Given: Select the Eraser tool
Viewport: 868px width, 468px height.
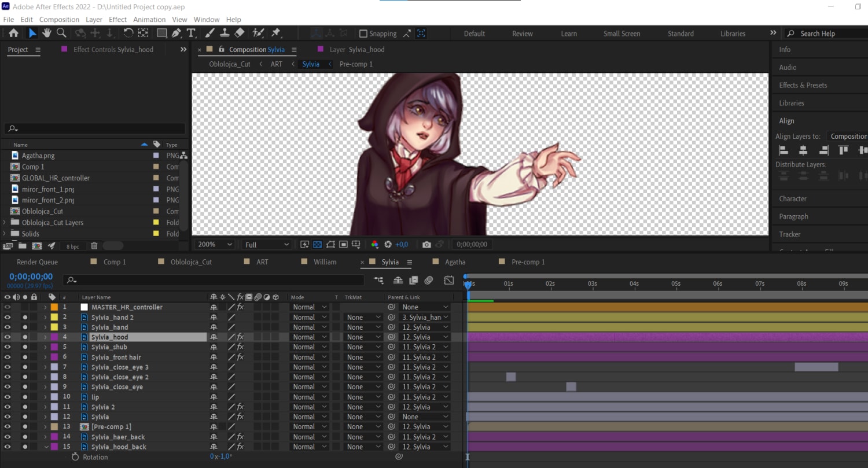Looking at the screenshot, I should point(240,33).
